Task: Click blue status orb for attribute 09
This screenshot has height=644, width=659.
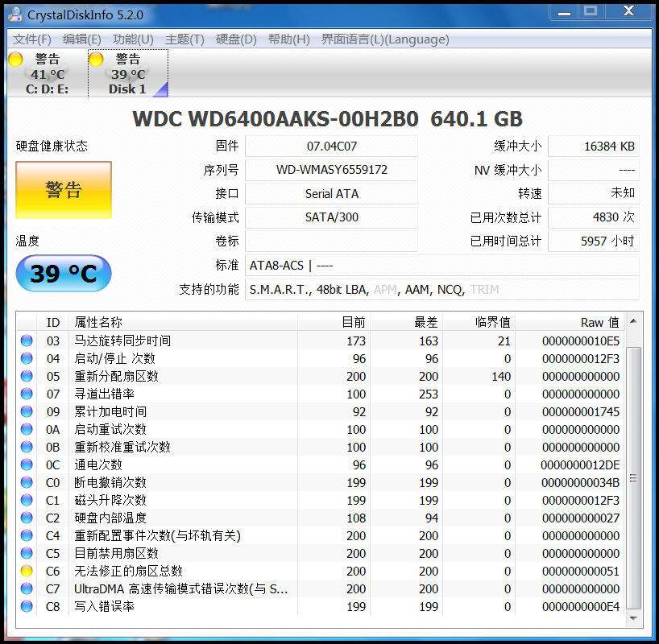Action: coord(27,411)
